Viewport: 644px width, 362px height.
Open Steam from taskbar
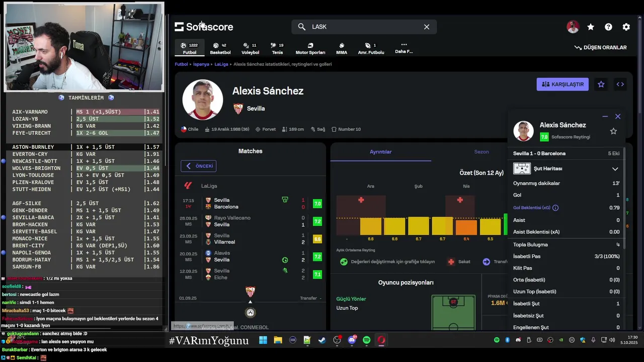[322, 340]
